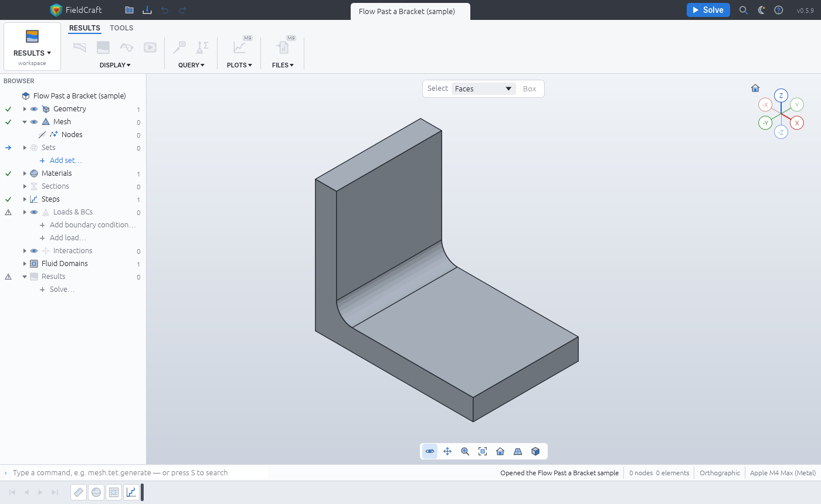Screen dimensions: 821x504
Task: Select the RESULTS ribbon tab
Action: tap(84, 28)
